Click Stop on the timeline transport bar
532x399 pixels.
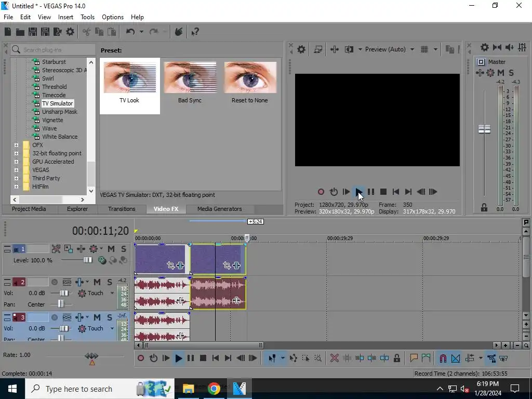tap(203, 358)
